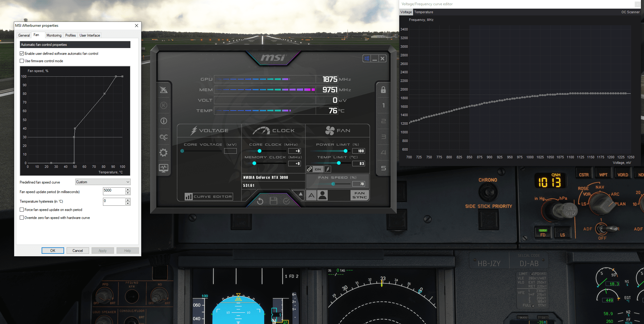Minimize the MSI Afterburner skin window
644x324 pixels.
[375, 58]
